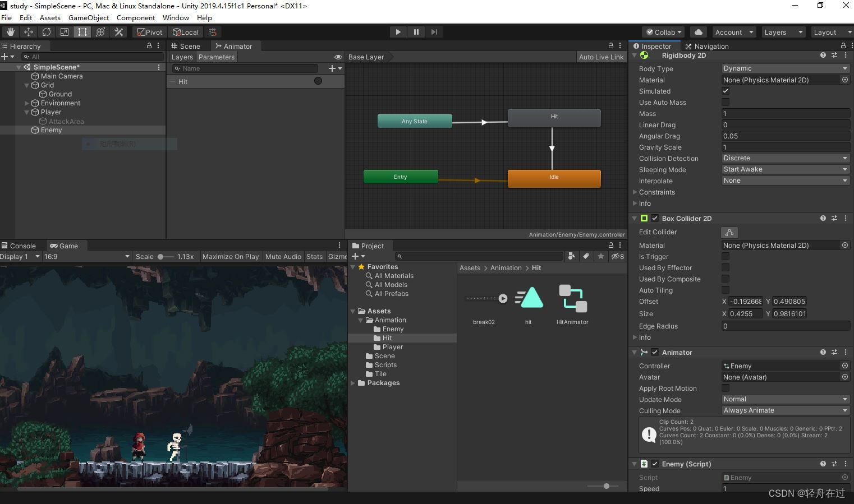Toggle the Hit trigger parameter
The height and width of the screenshot is (504, 854).
click(x=318, y=81)
